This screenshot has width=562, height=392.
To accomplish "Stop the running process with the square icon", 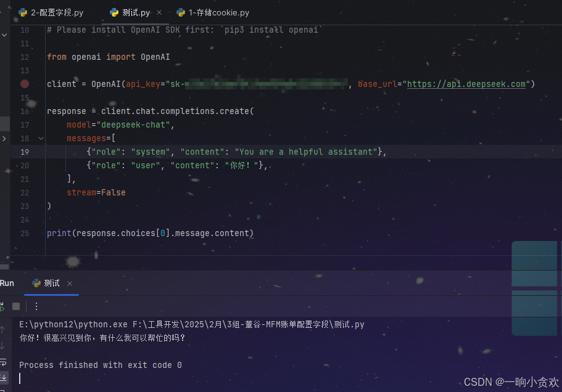I will 16,306.
